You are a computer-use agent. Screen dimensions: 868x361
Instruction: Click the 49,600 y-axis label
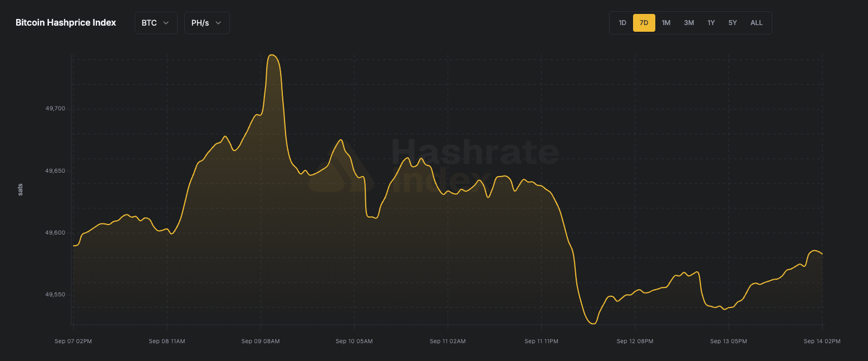click(55, 232)
